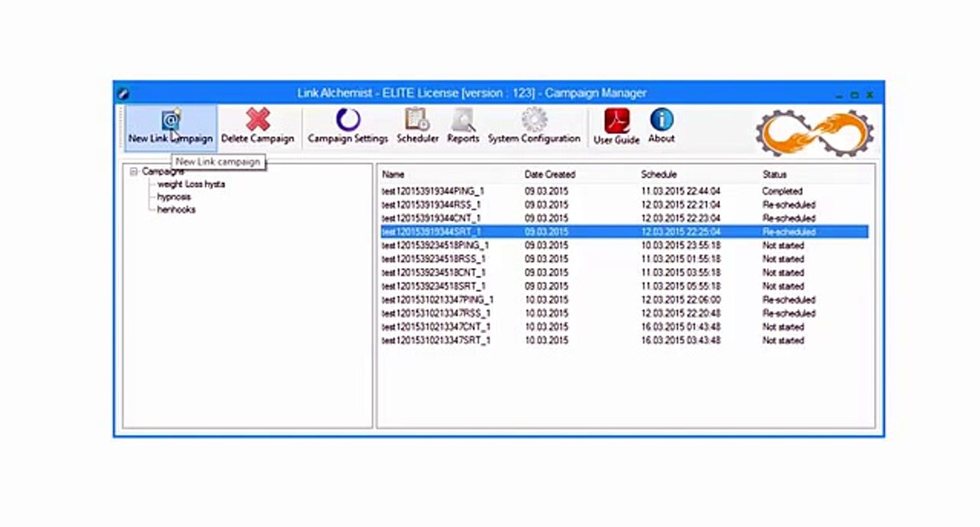Click schedule cell 12.03.2015 22:23:04
Viewport: 980px width, 527px height.
(681, 218)
